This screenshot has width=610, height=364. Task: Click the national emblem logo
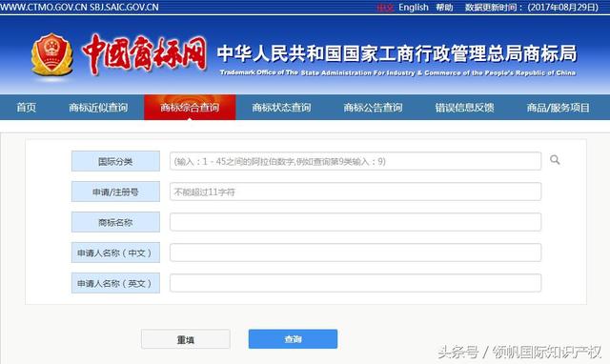click(x=51, y=55)
